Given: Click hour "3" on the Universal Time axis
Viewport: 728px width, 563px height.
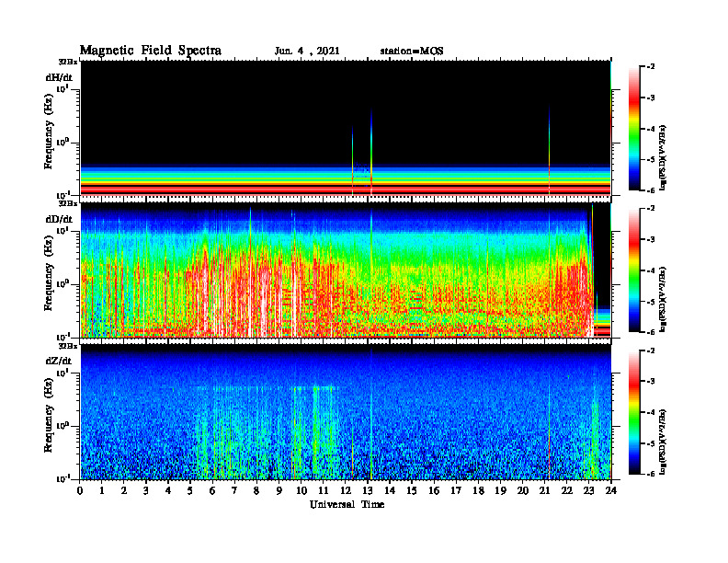Looking at the screenshot, I should (146, 491).
